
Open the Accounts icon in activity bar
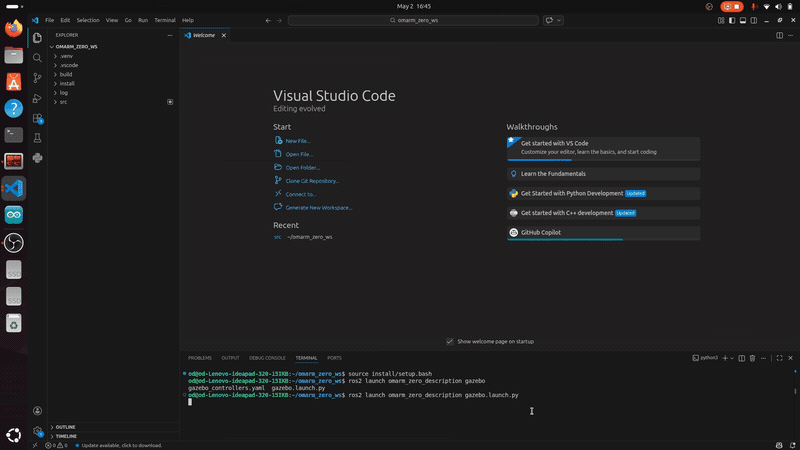coord(37,411)
